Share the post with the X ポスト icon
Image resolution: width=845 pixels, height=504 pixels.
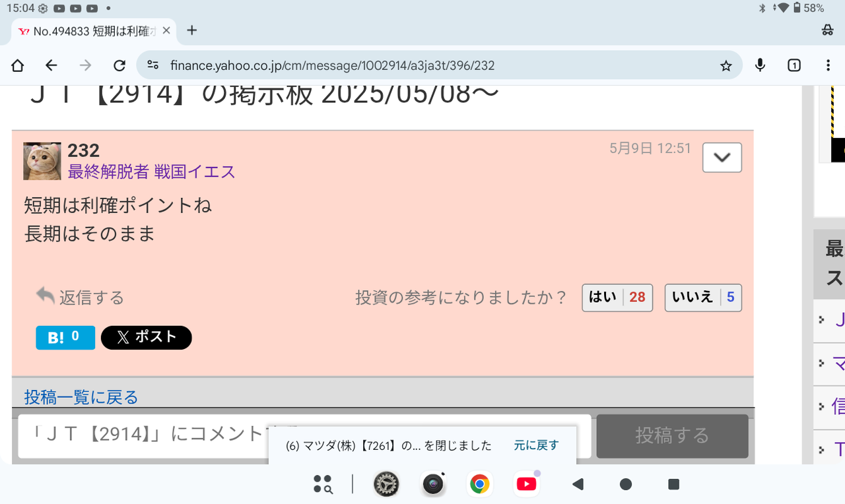pos(146,337)
